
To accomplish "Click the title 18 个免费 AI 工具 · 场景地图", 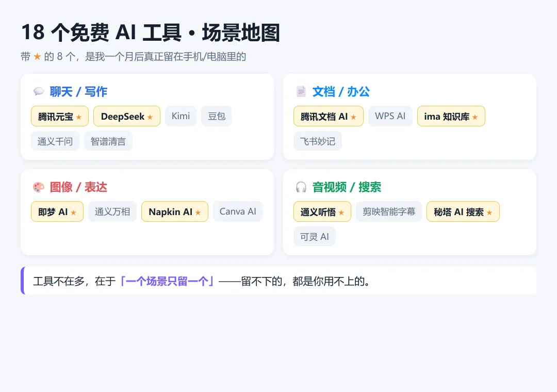I will [x=151, y=32].
